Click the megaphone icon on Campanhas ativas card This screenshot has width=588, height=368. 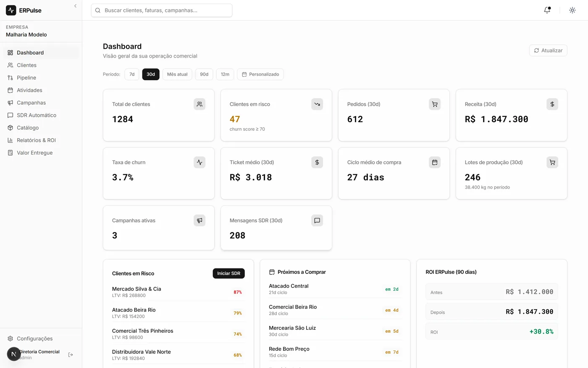199,221
